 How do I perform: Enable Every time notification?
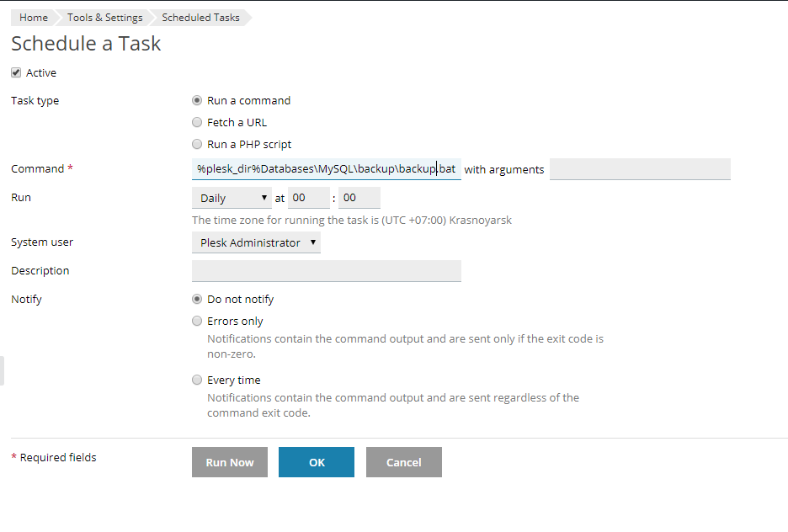click(197, 380)
